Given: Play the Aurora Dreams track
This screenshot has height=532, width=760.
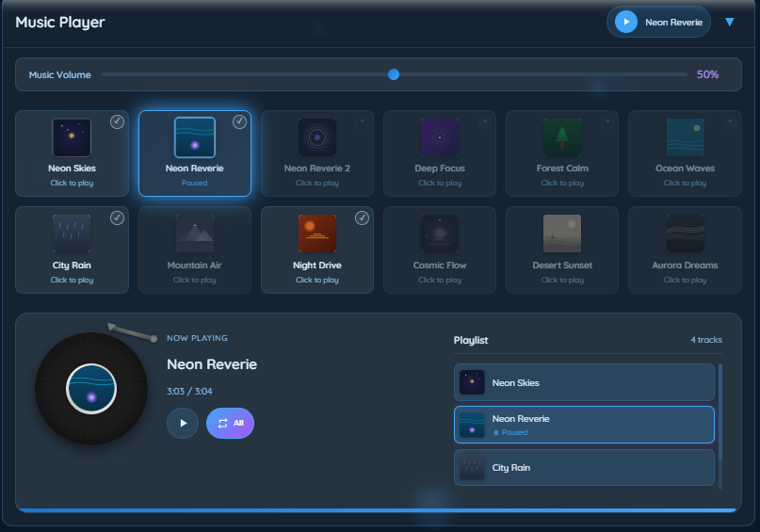Looking at the screenshot, I should (685, 250).
